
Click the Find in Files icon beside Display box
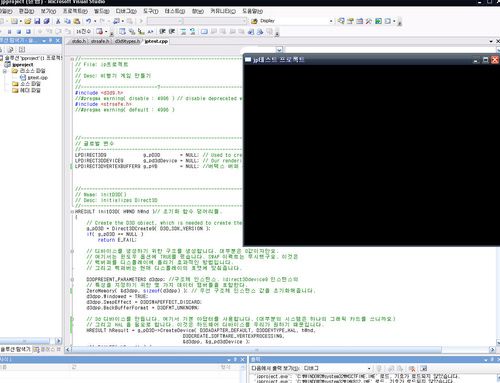click(x=254, y=21)
